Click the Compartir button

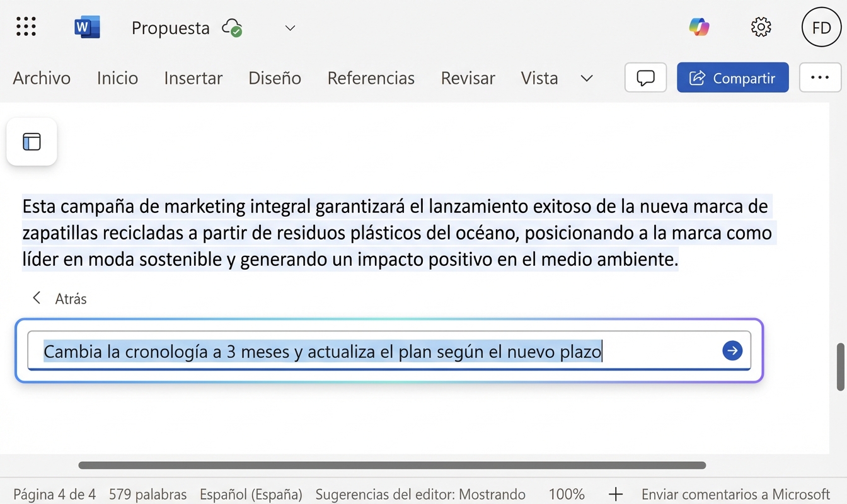coord(732,77)
